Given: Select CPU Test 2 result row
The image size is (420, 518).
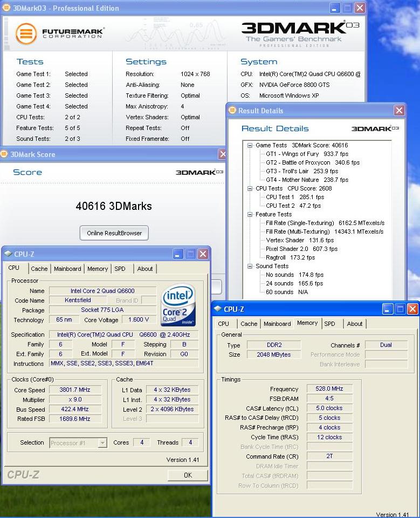Looking at the screenshot, I should [293, 206].
